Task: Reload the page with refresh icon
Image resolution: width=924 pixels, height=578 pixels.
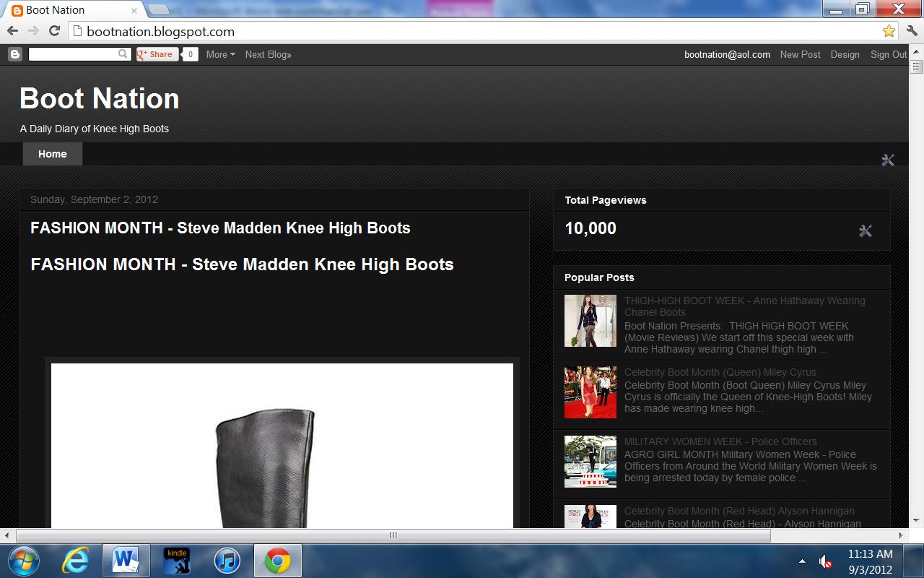Action: [54, 31]
